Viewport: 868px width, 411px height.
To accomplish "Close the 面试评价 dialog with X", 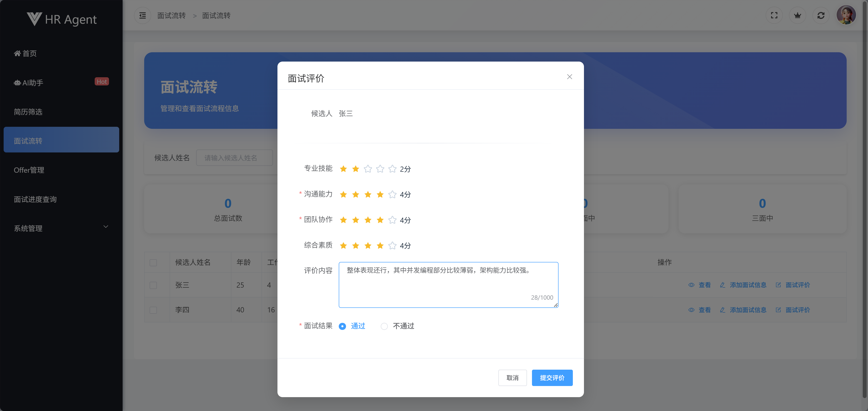I will 569,77.
